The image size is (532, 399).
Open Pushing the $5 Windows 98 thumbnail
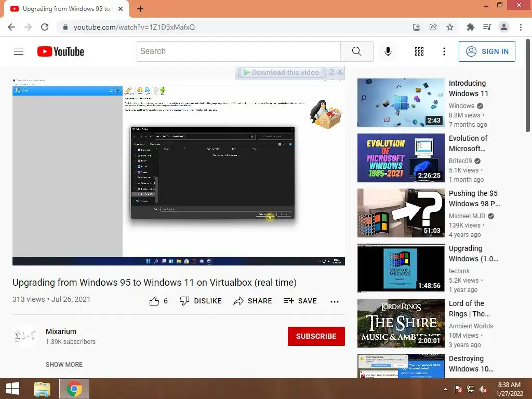(401, 212)
